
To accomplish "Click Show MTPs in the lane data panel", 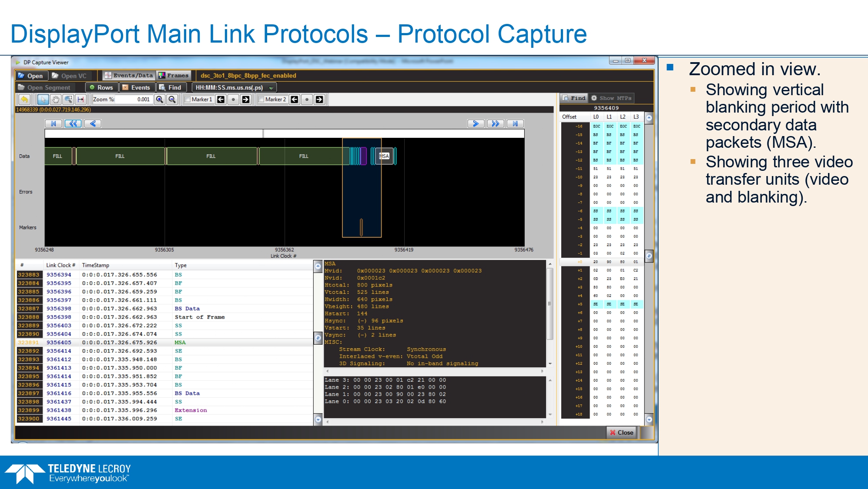I will coord(611,98).
